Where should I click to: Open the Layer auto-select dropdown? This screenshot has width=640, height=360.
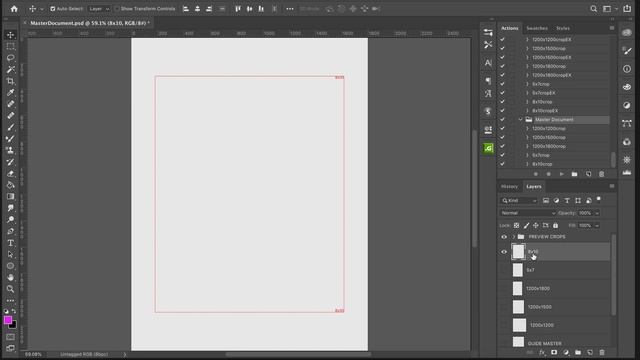(100, 9)
